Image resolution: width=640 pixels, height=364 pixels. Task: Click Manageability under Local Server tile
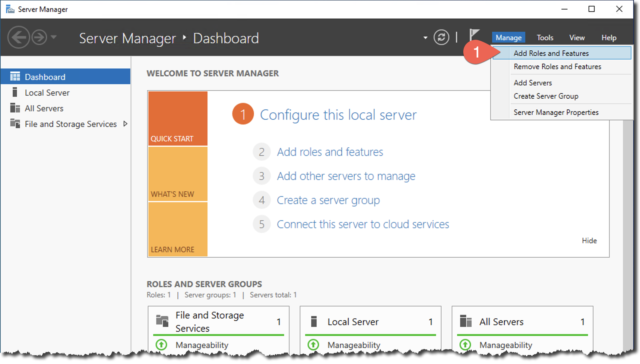(354, 345)
